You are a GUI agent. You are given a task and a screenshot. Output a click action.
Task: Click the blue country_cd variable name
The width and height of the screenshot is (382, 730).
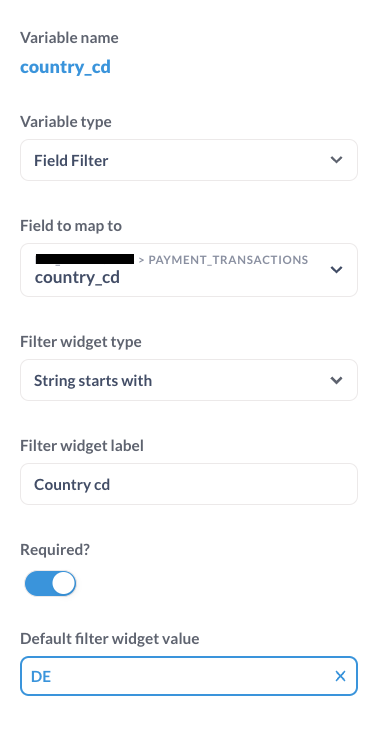click(x=65, y=67)
